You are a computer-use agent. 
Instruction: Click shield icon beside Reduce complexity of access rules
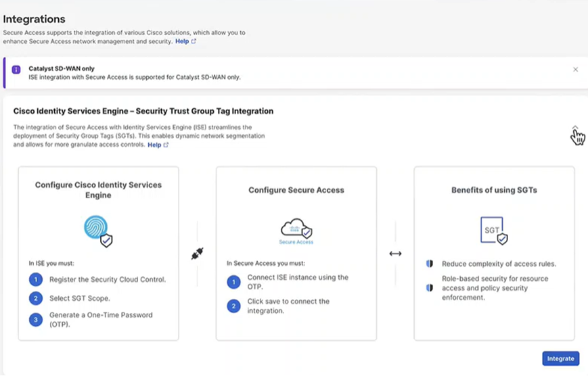[x=430, y=264]
